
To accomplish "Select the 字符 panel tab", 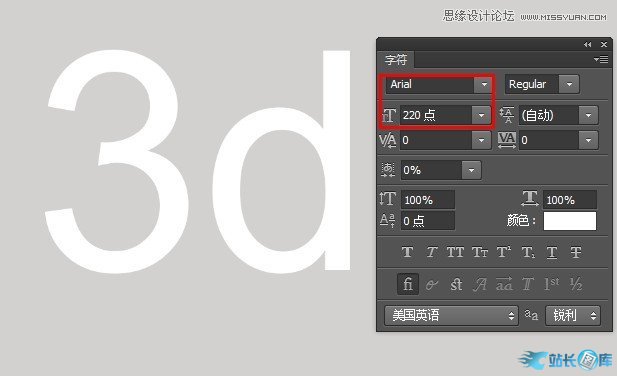I will [395, 60].
